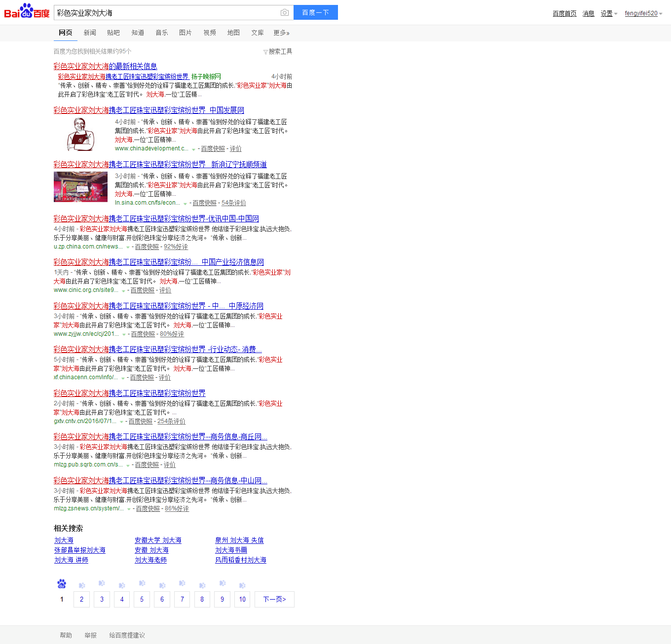Go to results page 10
The width and height of the screenshot is (671, 644).
tap(242, 599)
